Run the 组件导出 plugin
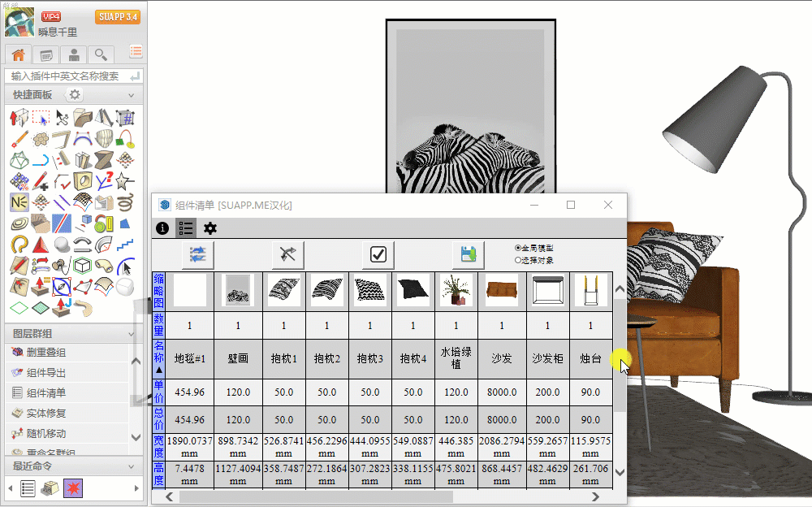 tap(67, 373)
